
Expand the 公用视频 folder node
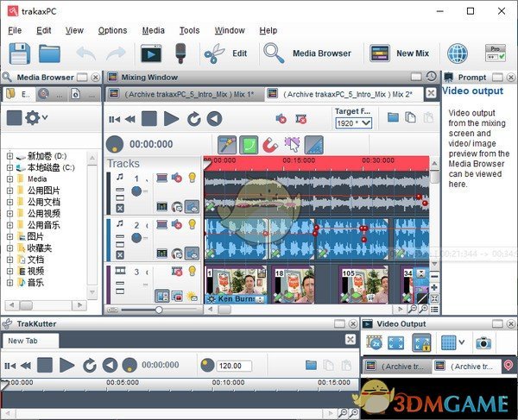point(9,214)
